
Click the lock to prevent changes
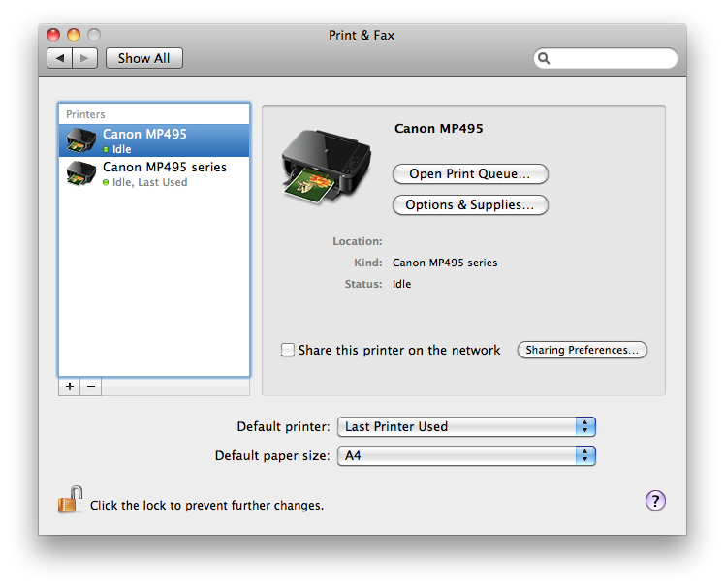(x=70, y=500)
